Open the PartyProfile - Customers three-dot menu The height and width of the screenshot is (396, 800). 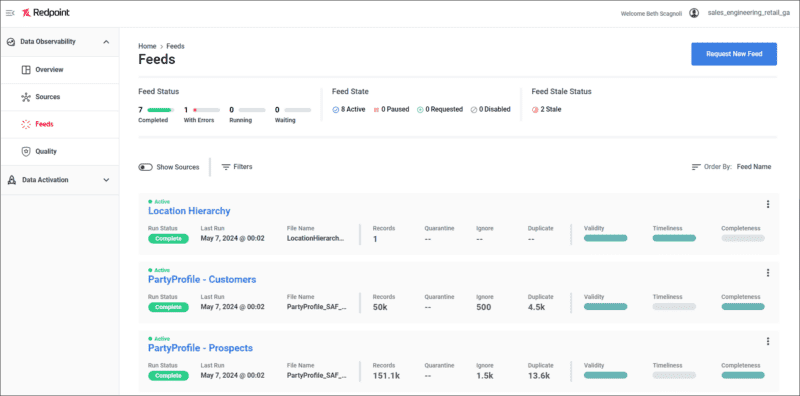[x=767, y=273]
